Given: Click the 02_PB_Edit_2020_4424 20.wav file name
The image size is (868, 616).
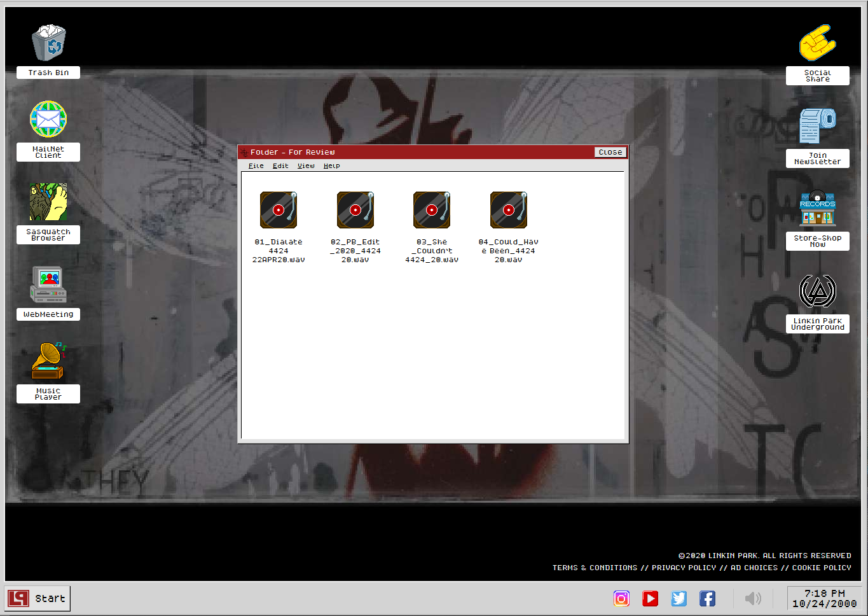Looking at the screenshot, I should click(355, 251).
